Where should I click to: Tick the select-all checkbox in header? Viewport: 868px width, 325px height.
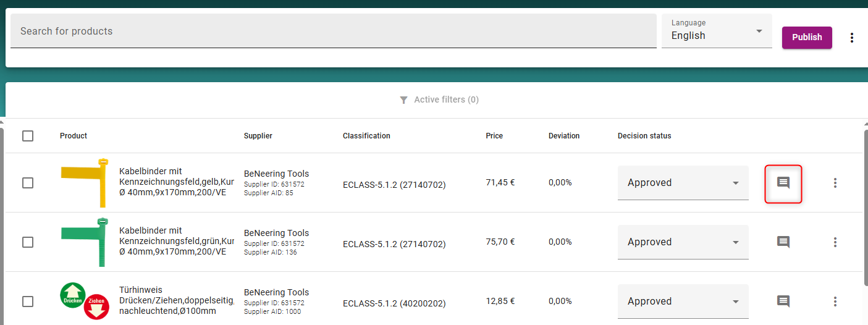pyautogui.click(x=28, y=136)
